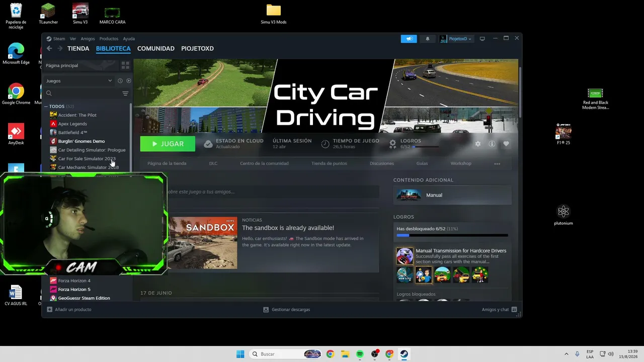
Task: Click the Windows taskbar Buscar search box
Action: [x=285, y=354]
